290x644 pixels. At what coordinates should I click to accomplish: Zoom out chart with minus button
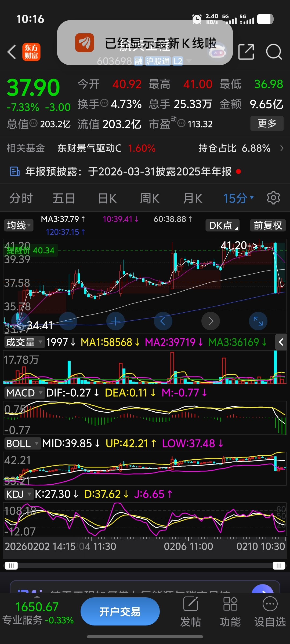68,321
